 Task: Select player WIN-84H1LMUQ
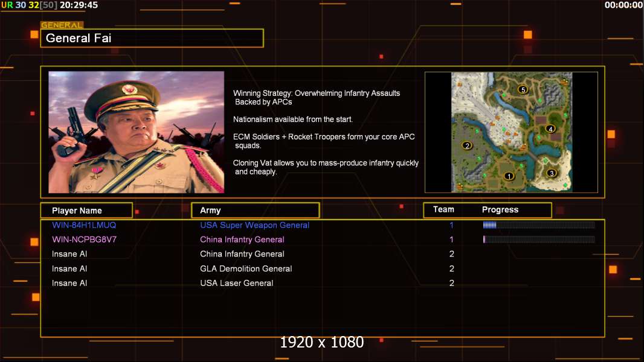(84, 225)
